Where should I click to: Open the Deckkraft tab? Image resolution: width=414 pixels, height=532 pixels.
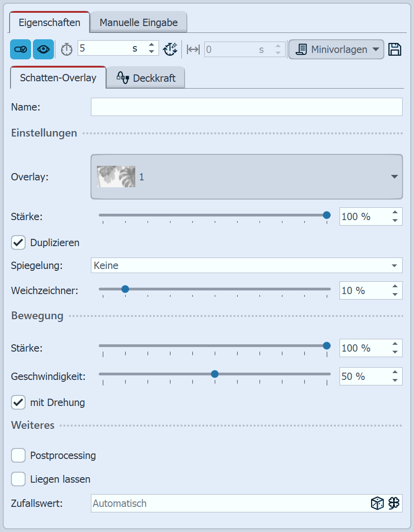(145, 78)
